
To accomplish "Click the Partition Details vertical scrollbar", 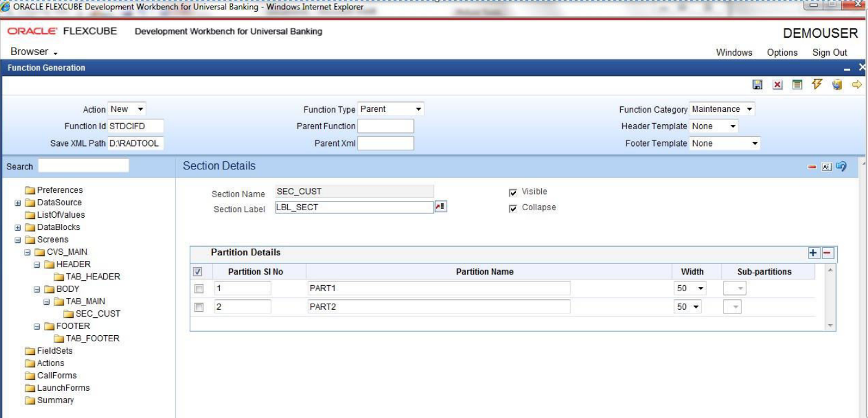I will point(830,297).
